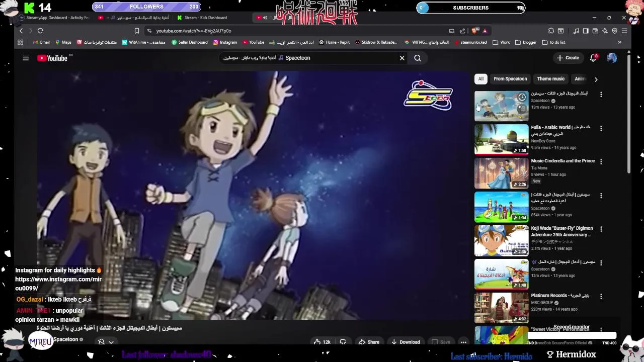644x362 pixels.
Task: Click the Share button below the video
Action: click(369, 342)
